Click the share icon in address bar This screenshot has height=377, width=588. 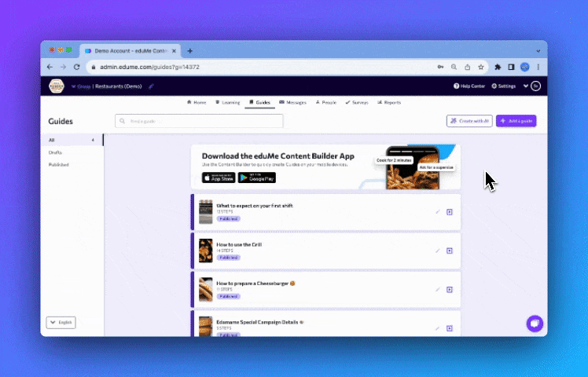click(x=467, y=67)
